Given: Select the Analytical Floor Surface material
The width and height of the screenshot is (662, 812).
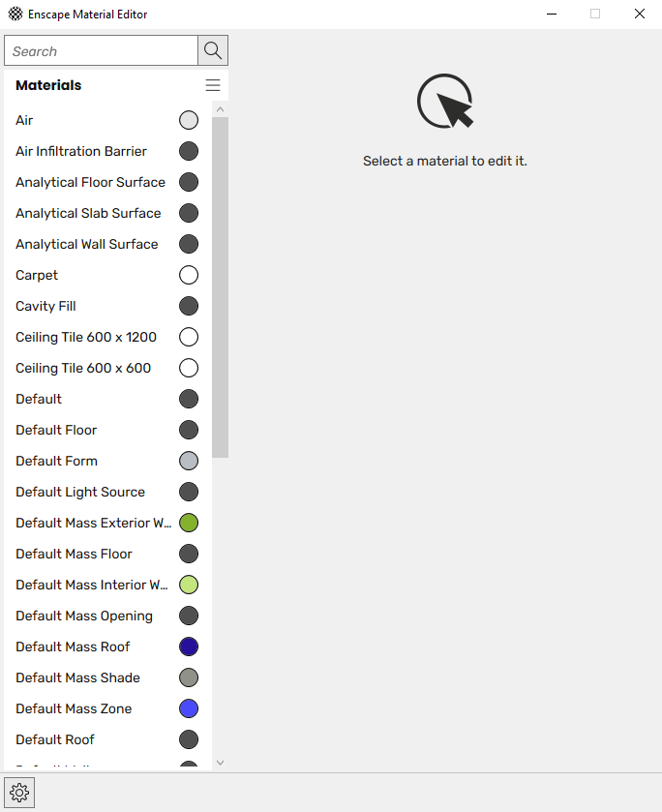Looking at the screenshot, I should pyautogui.click(x=90, y=182).
